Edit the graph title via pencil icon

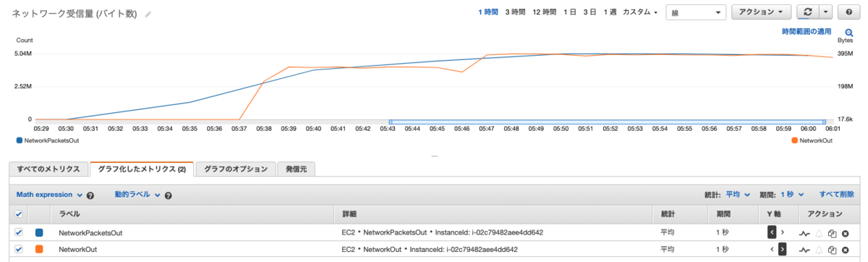[148, 14]
